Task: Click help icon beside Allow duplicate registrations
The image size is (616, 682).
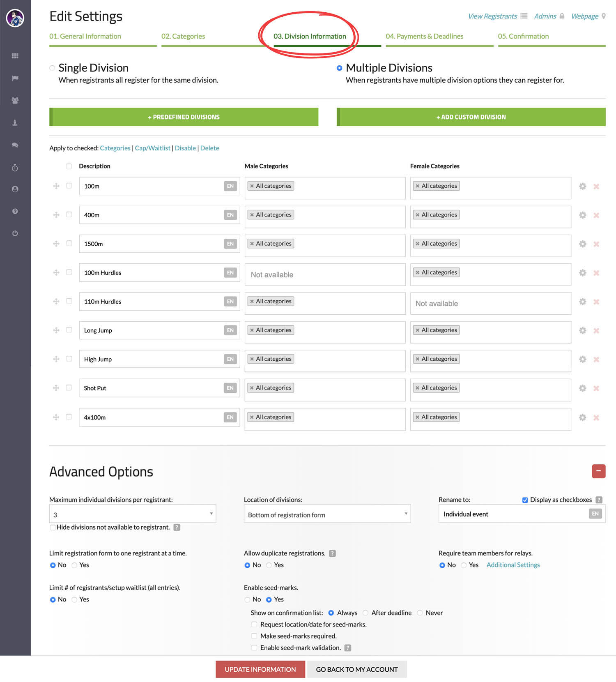Action: 333,553
